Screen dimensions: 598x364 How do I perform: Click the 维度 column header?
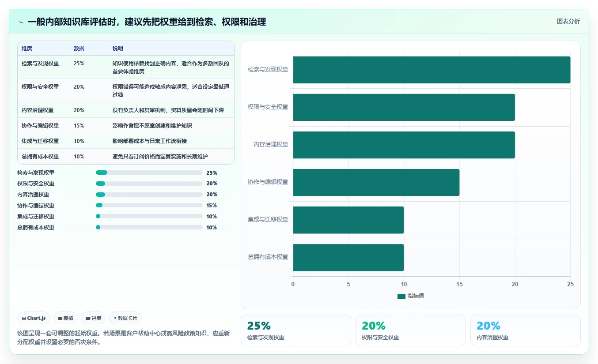coord(27,48)
